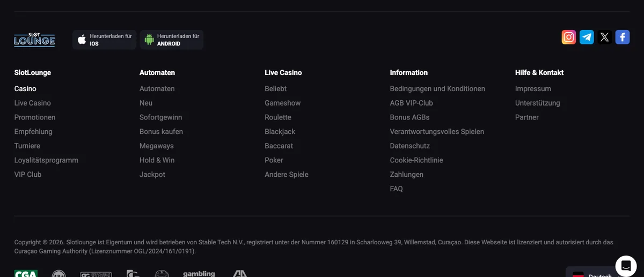Open Bonus AGBs link

pyautogui.click(x=410, y=117)
